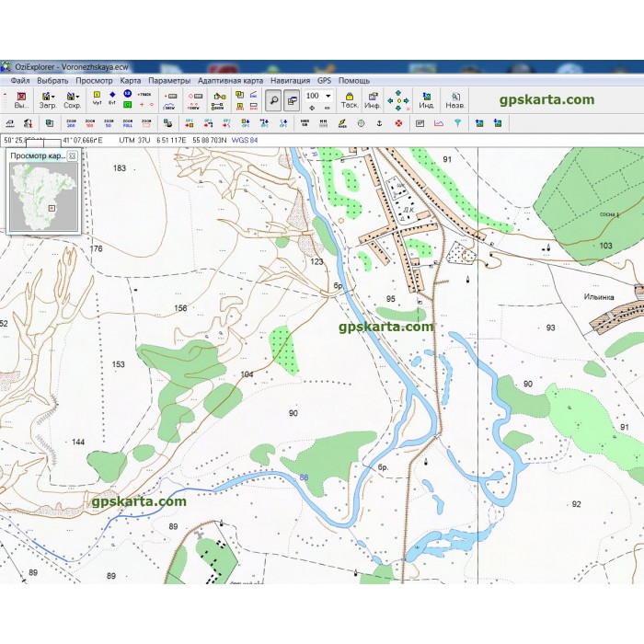Click the zoom-to-window rectangle icon

click(146, 122)
